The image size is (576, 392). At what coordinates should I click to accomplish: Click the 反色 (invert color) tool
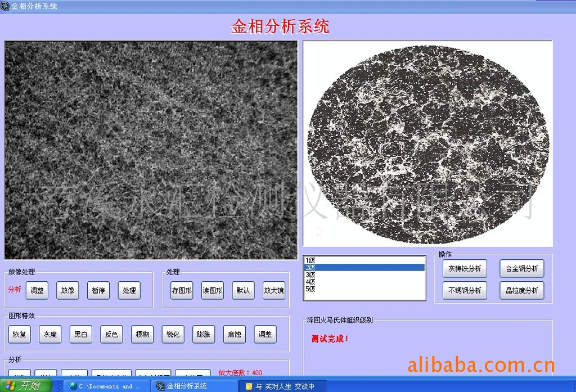111,334
